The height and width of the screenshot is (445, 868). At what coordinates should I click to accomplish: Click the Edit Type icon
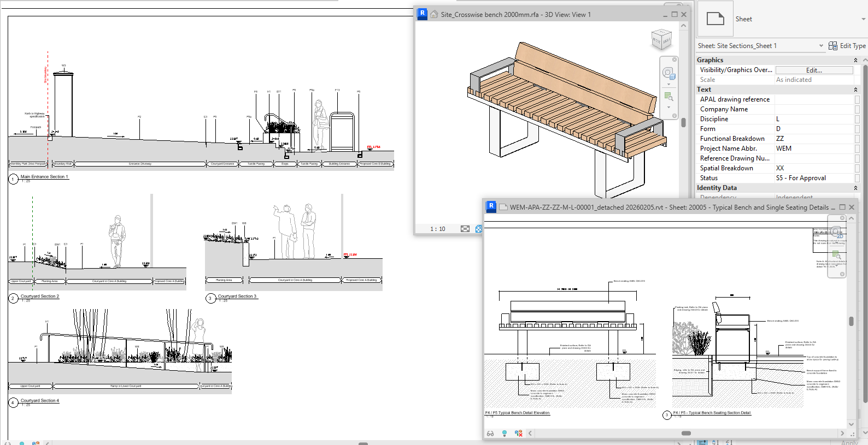tap(833, 46)
